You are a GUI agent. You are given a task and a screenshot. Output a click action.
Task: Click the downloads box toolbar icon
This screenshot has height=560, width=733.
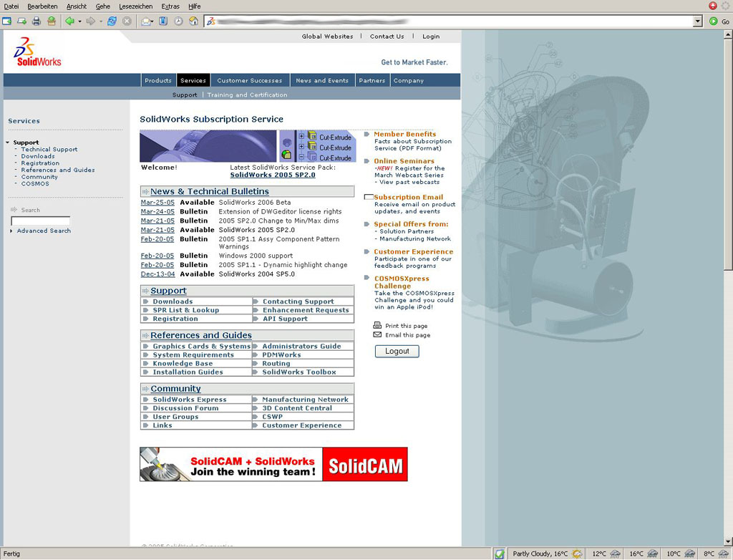coord(52,21)
